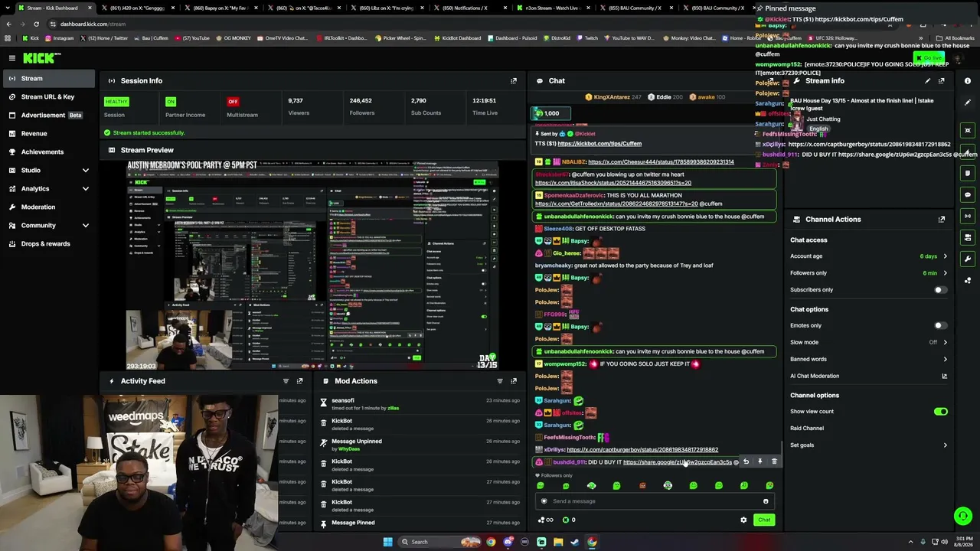Open Ai Chat Moderation external link icon
980x551 pixels.
pyautogui.click(x=944, y=376)
